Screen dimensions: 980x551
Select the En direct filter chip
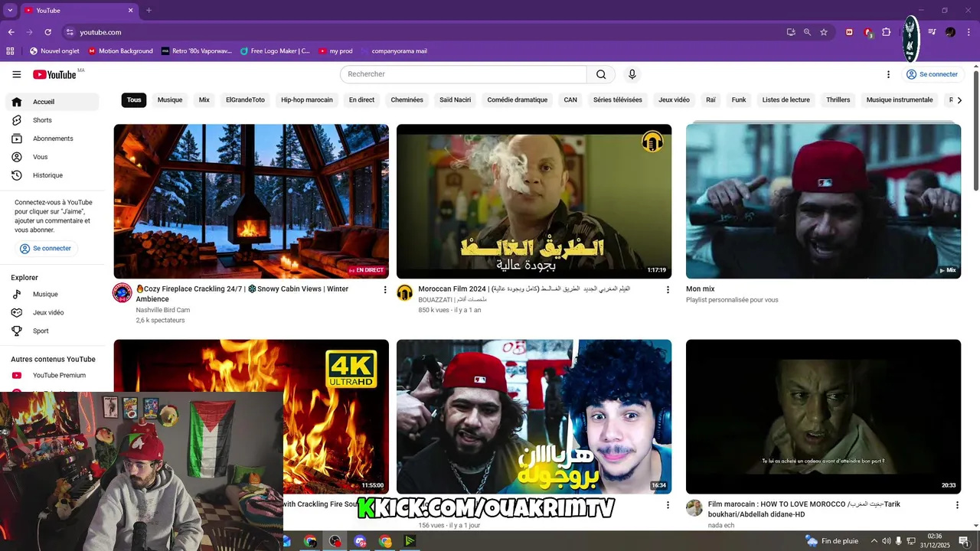pyautogui.click(x=362, y=100)
